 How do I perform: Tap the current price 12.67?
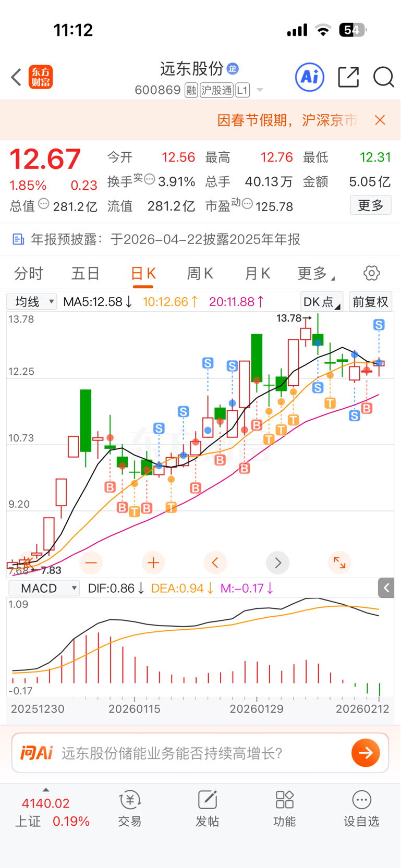tap(45, 158)
